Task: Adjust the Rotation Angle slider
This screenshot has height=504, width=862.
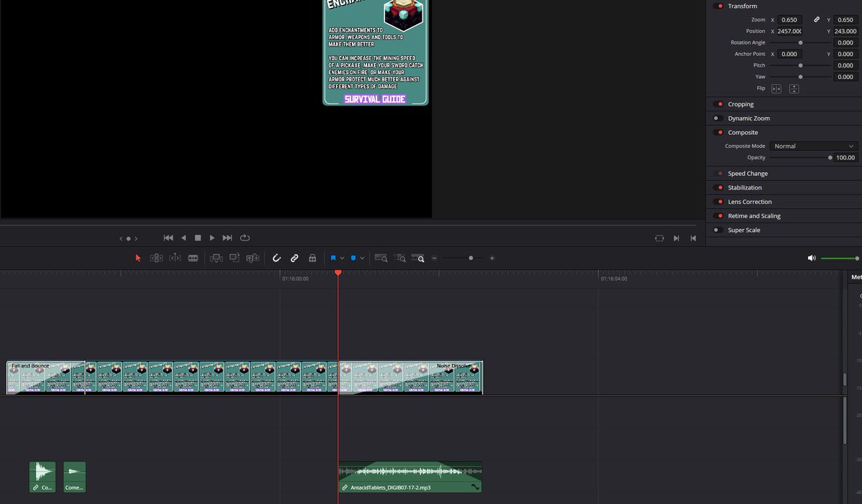Action: click(801, 43)
